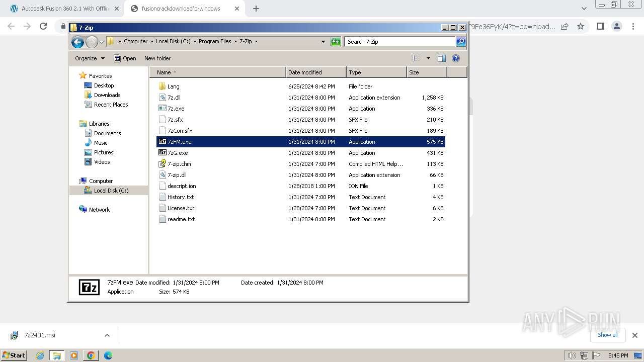Click the Search 7-Zip input field

(400, 42)
